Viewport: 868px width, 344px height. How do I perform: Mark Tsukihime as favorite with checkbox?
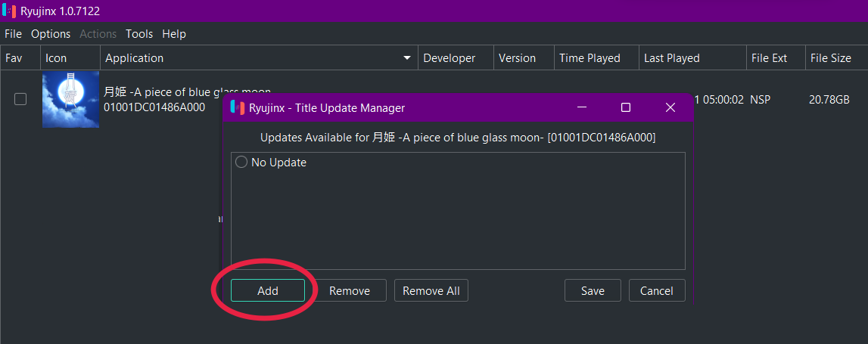pyautogui.click(x=20, y=99)
